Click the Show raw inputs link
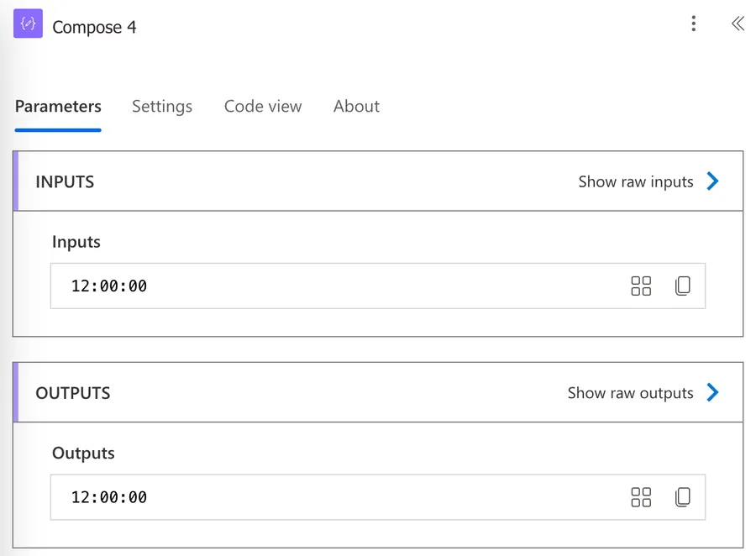This screenshot has width=756, height=556. click(x=636, y=181)
